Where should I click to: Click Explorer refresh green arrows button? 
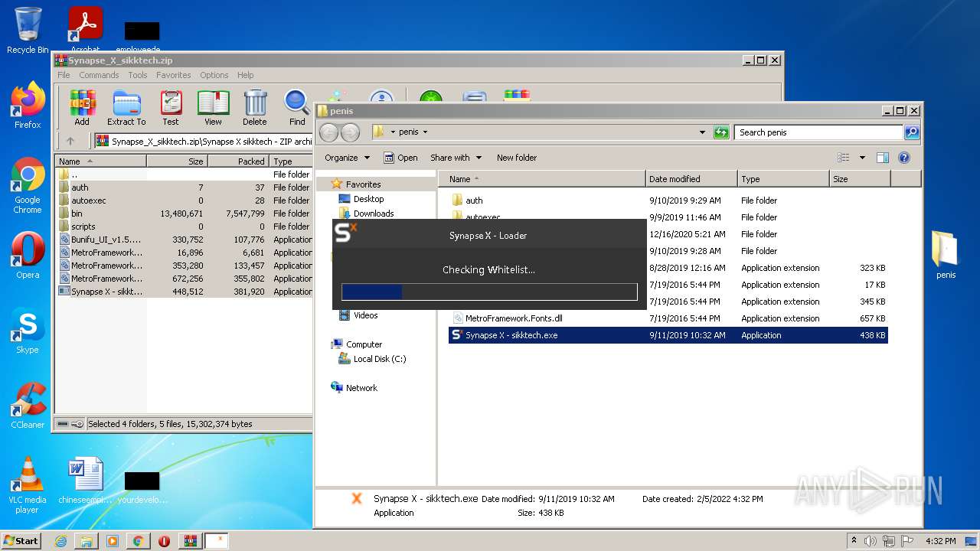(720, 132)
